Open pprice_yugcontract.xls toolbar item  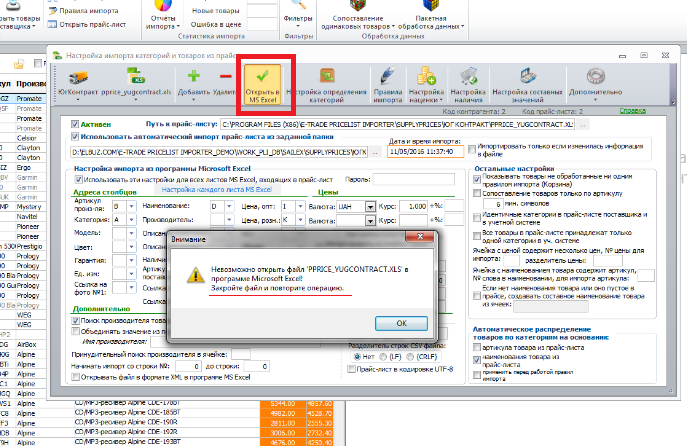point(136,85)
